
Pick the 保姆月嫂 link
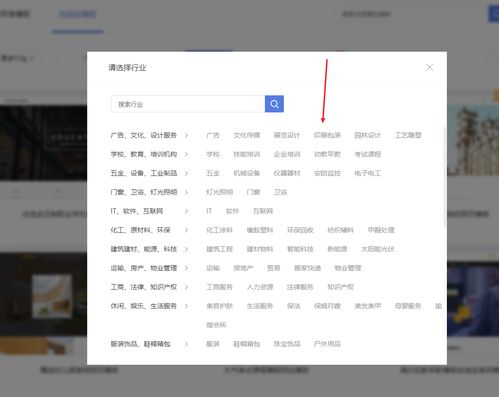[327, 306]
